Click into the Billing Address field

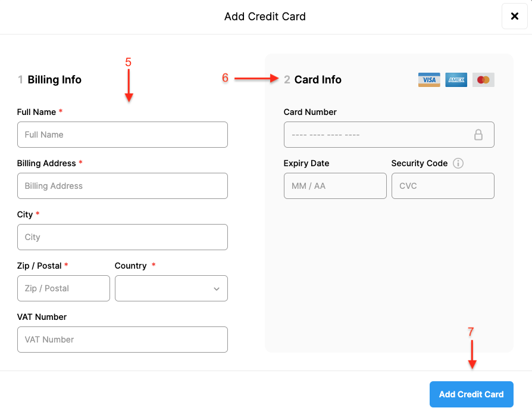(x=122, y=186)
